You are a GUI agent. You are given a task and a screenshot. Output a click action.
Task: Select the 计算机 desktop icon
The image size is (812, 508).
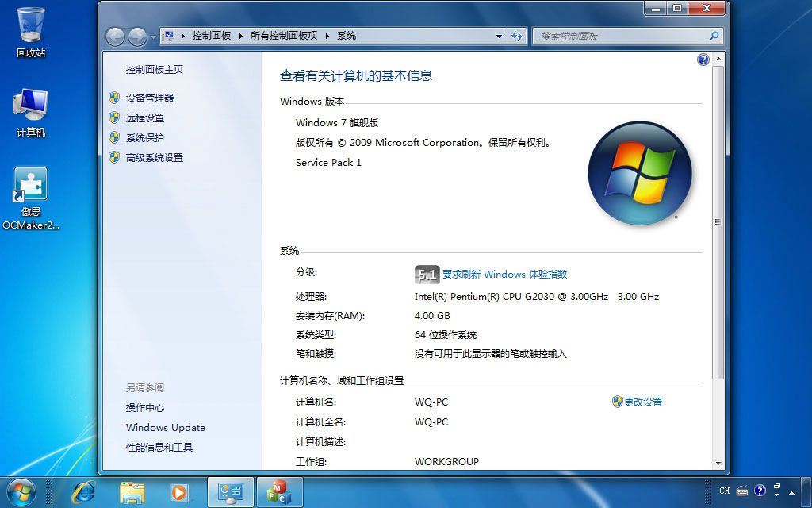(x=31, y=113)
